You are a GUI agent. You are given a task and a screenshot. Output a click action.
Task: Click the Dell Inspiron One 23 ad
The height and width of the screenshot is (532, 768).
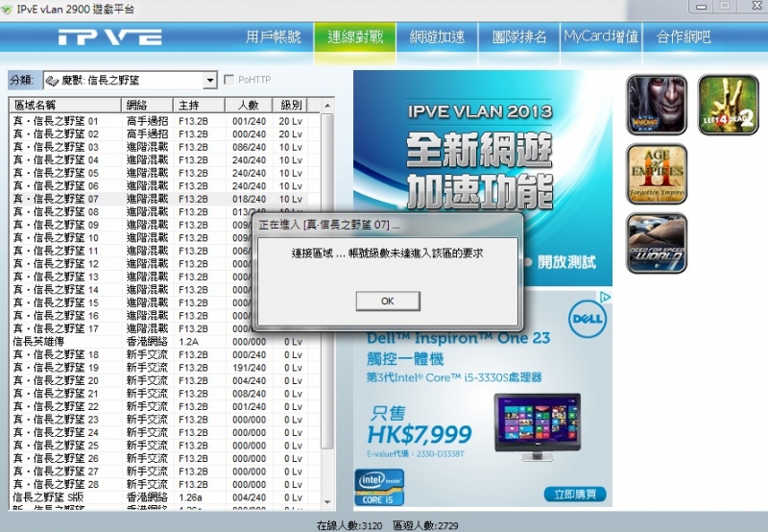tap(483, 399)
